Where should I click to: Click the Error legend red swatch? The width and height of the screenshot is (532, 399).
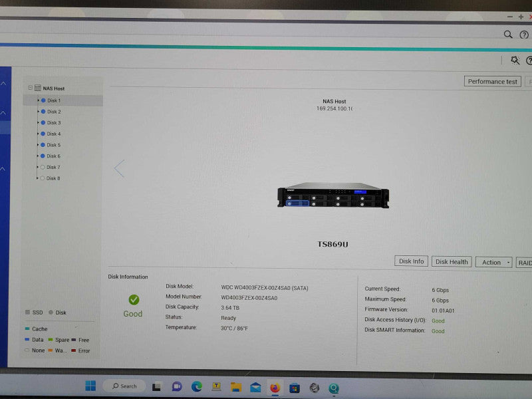click(x=74, y=350)
